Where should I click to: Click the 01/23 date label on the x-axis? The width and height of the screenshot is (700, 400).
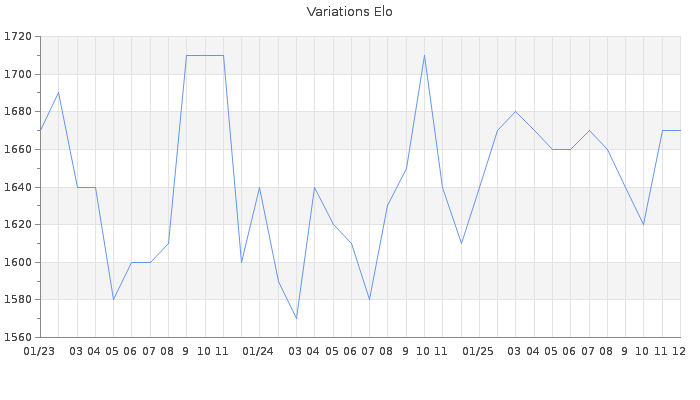coord(40,351)
